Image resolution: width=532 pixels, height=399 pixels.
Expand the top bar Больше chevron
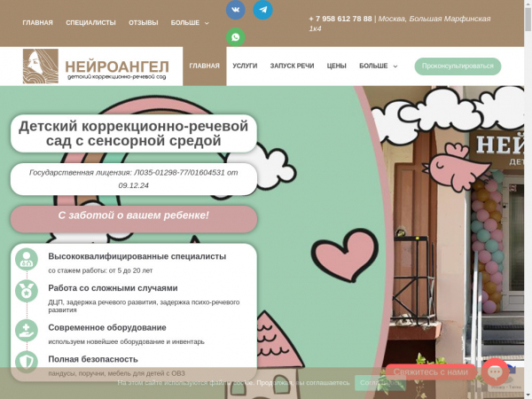(207, 23)
